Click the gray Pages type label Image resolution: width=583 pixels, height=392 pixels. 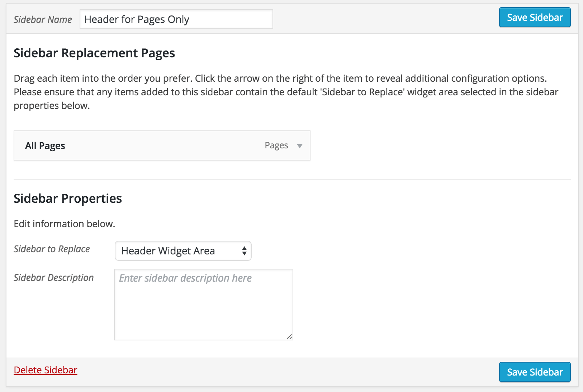coord(276,145)
